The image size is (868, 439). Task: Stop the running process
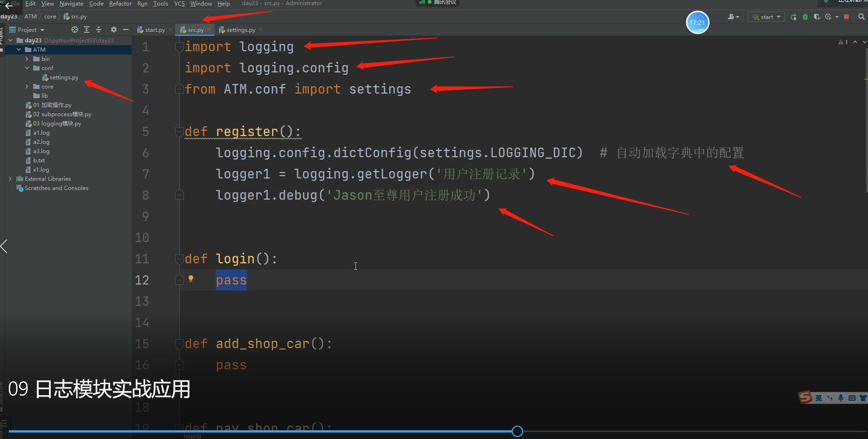coord(846,17)
